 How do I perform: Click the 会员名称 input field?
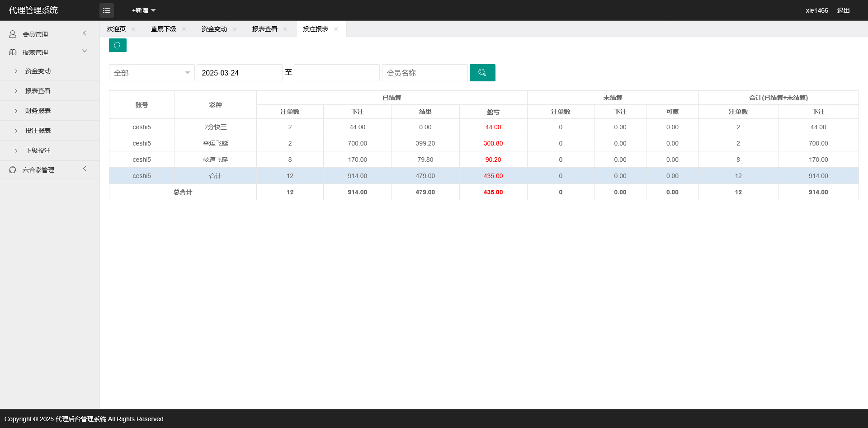[425, 72]
